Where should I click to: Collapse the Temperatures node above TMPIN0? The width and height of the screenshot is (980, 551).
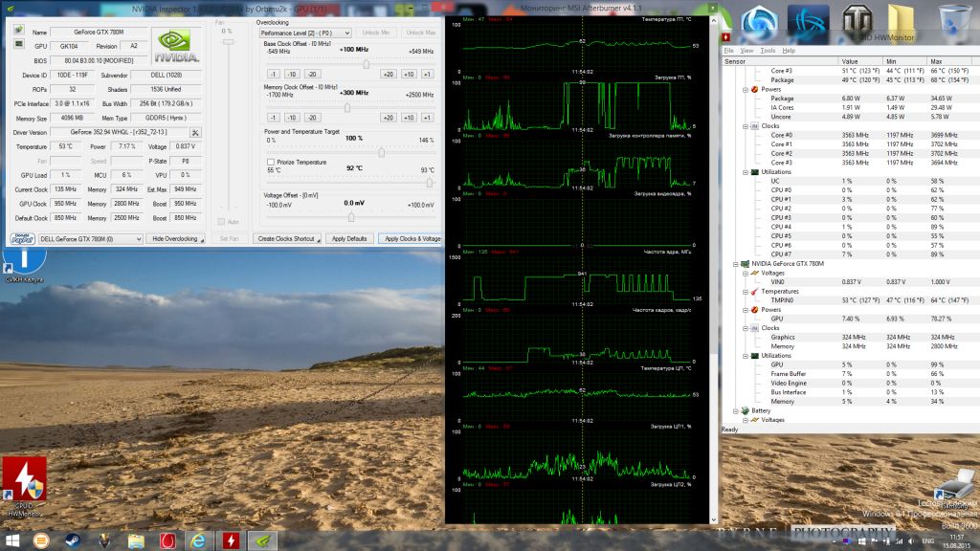coord(746,292)
